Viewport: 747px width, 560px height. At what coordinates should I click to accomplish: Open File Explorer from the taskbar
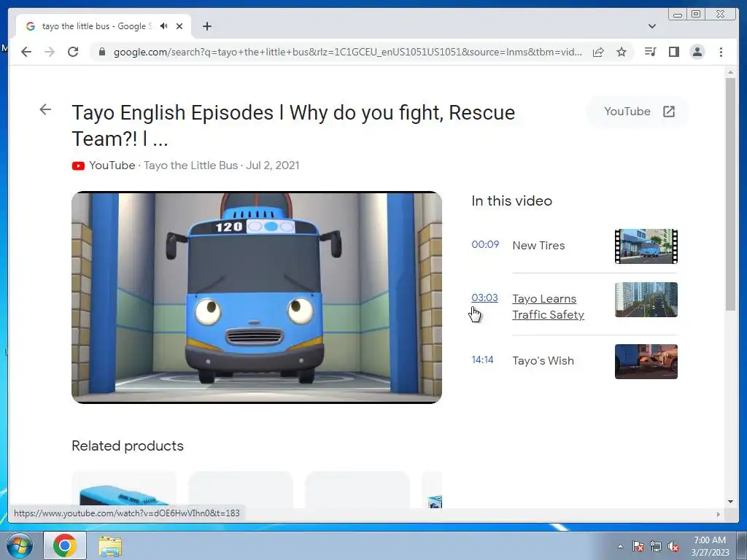[110, 546]
